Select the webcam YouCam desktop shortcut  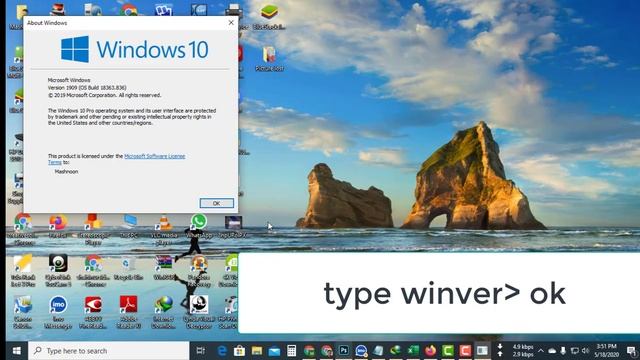pos(58,270)
